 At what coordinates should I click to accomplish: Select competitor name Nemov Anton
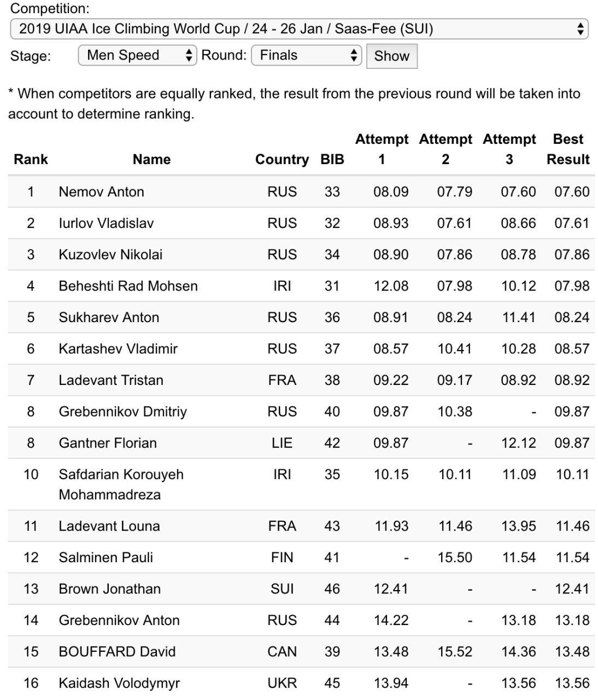coord(102,192)
